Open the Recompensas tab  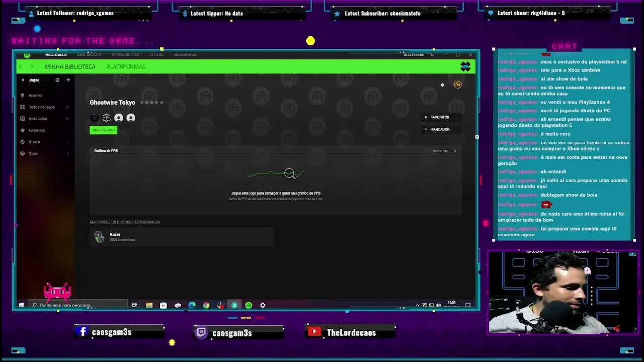pos(185,55)
